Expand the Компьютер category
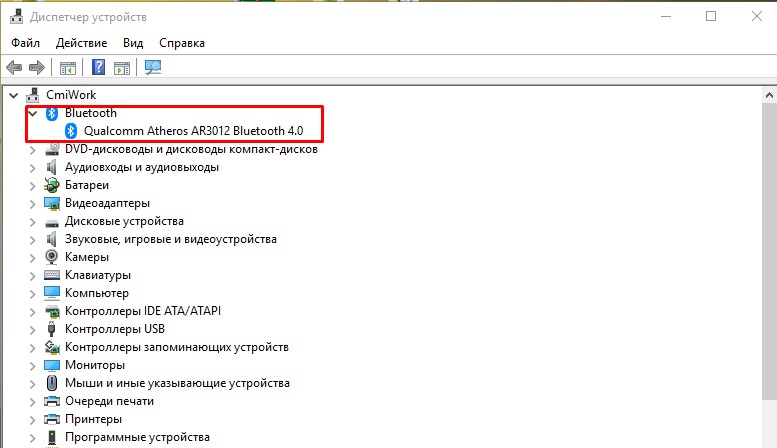This screenshot has width=777, height=448. click(x=33, y=294)
